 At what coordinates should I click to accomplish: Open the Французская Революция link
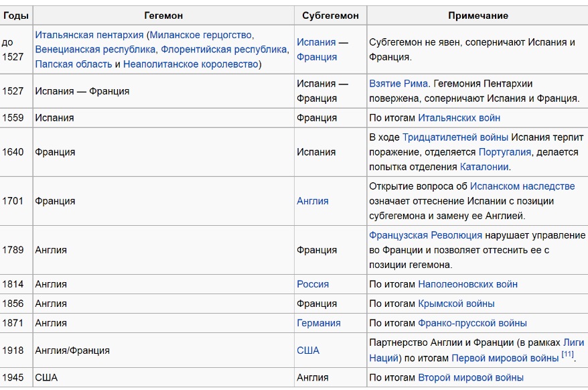point(425,235)
